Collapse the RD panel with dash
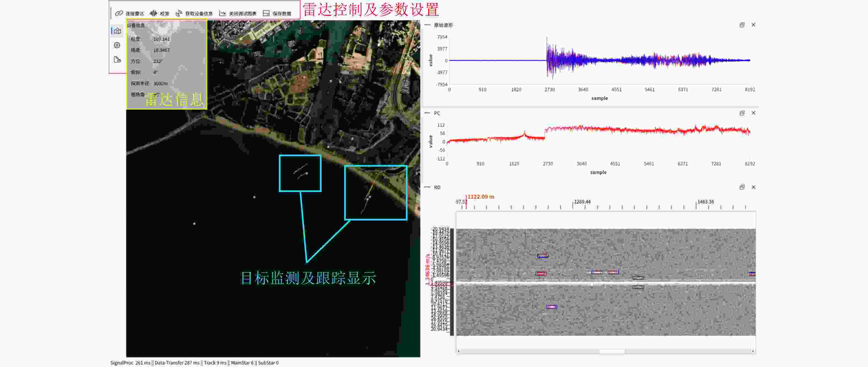868x367 pixels. [x=427, y=187]
